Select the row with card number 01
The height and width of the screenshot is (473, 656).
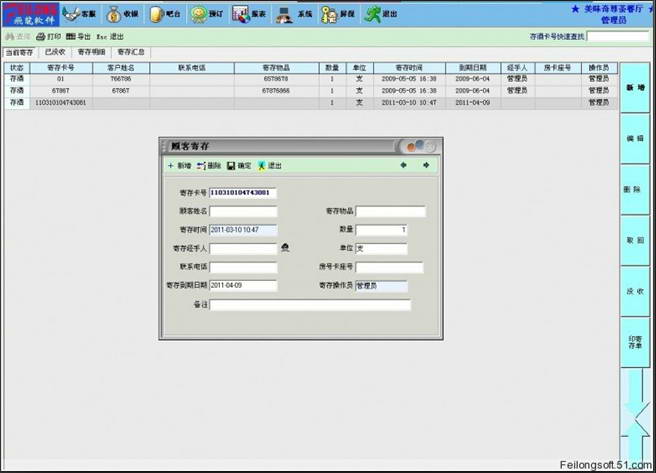311,79
